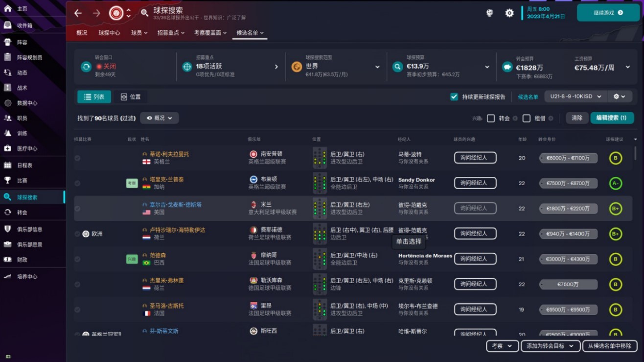Viewport: 644px width, 362px height.
Task: Expand the budgets chevron beside 工资预算
Action: (x=627, y=67)
